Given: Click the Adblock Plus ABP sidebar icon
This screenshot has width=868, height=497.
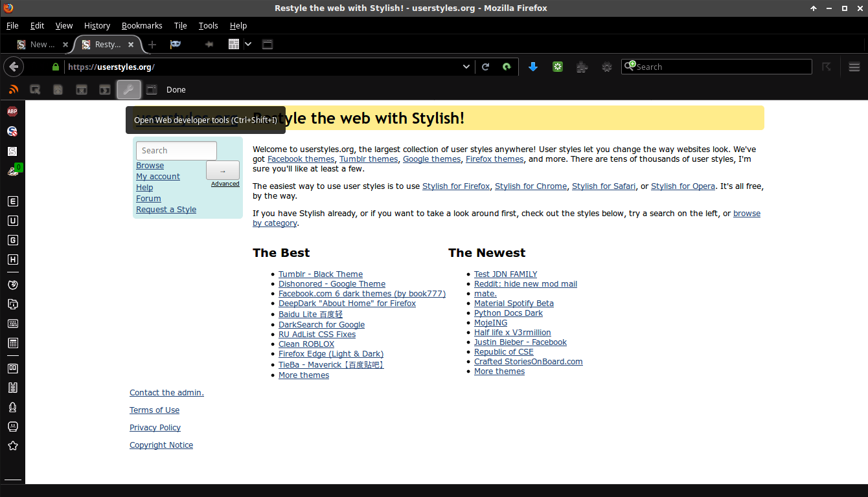Looking at the screenshot, I should click(x=12, y=111).
